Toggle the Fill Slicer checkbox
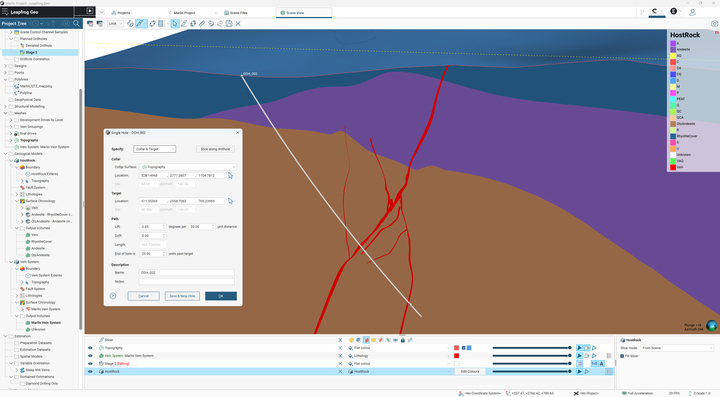Screen dimensions: 720x397 622,356
